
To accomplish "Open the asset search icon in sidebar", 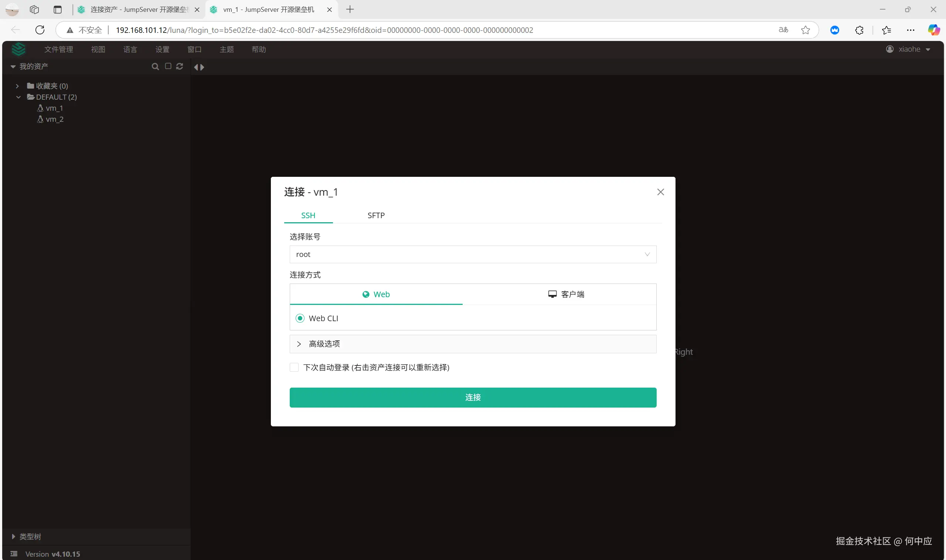I will pos(156,66).
